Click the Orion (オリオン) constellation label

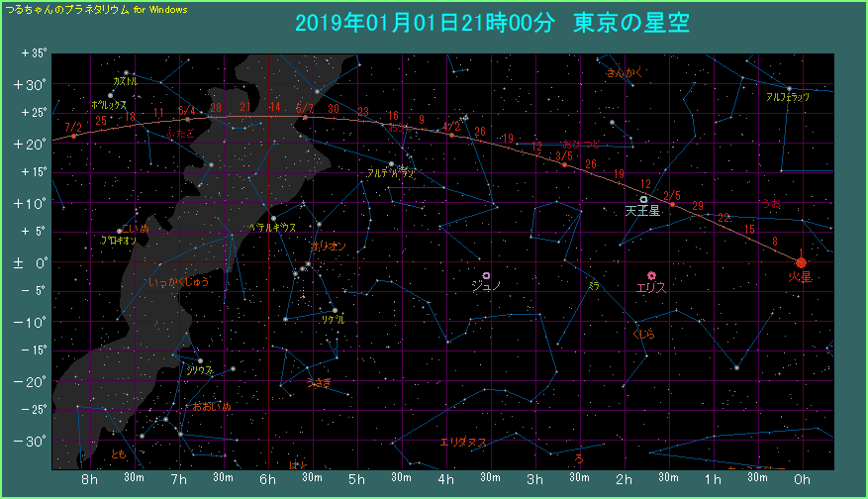coord(329,246)
